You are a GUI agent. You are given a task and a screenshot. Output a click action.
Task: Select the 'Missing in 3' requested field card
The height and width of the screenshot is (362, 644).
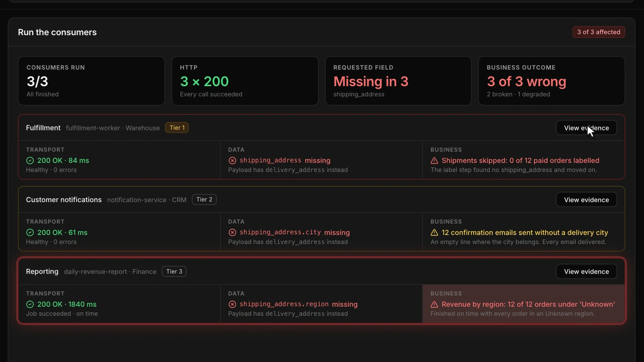(x=398, y=81)
